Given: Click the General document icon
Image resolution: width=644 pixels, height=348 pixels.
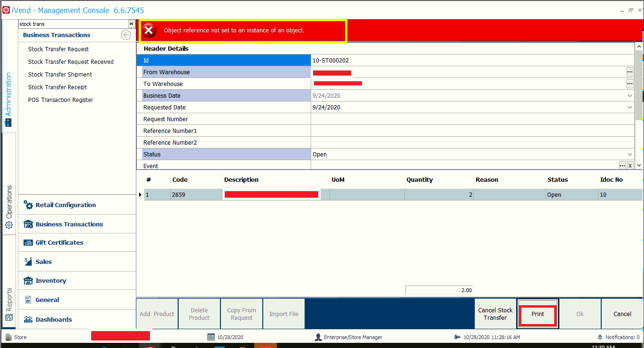Looking at the screenshot, I should point(28,300).
